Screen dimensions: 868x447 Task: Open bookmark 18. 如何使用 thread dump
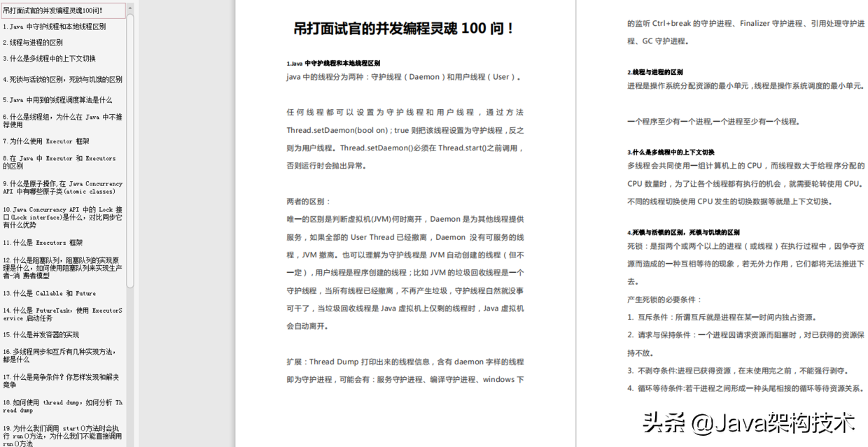[62, 406]
